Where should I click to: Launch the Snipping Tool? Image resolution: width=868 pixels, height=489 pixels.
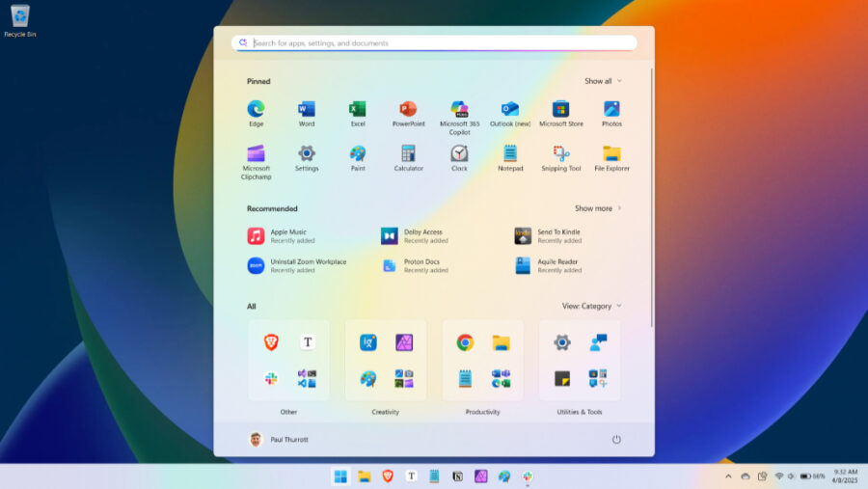[x=560, y=158]
